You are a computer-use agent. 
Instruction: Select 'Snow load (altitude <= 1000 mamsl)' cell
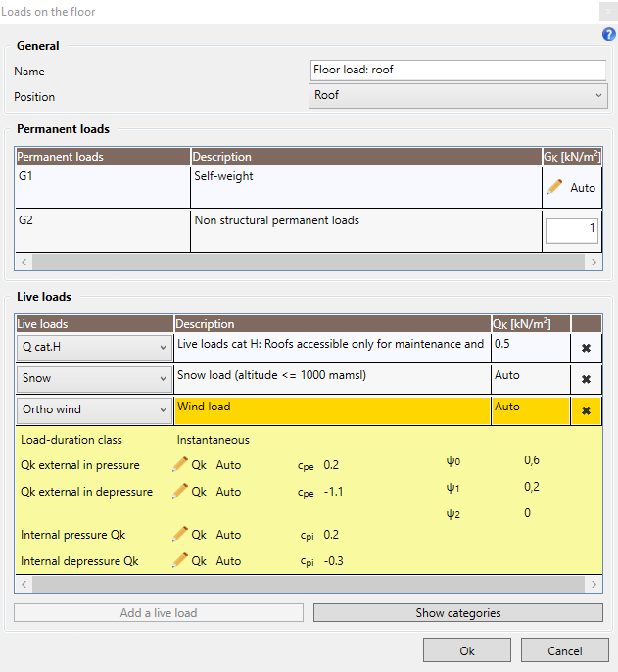332,379
